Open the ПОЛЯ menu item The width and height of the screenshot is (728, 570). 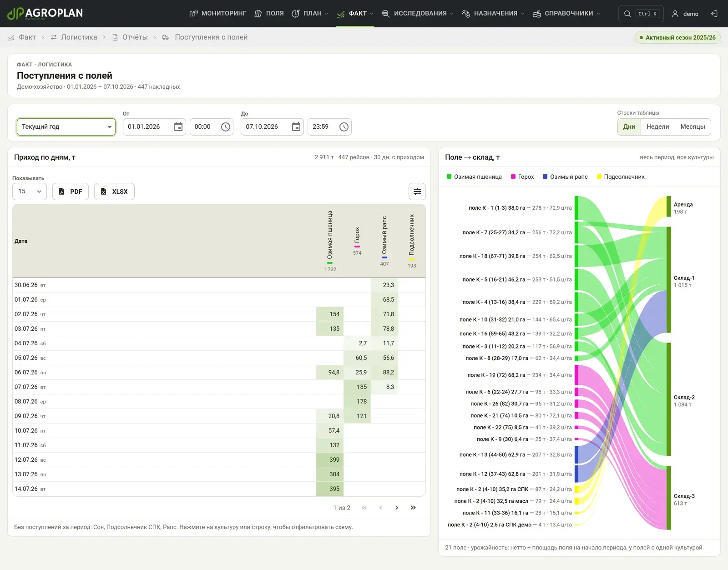(269, 14)
